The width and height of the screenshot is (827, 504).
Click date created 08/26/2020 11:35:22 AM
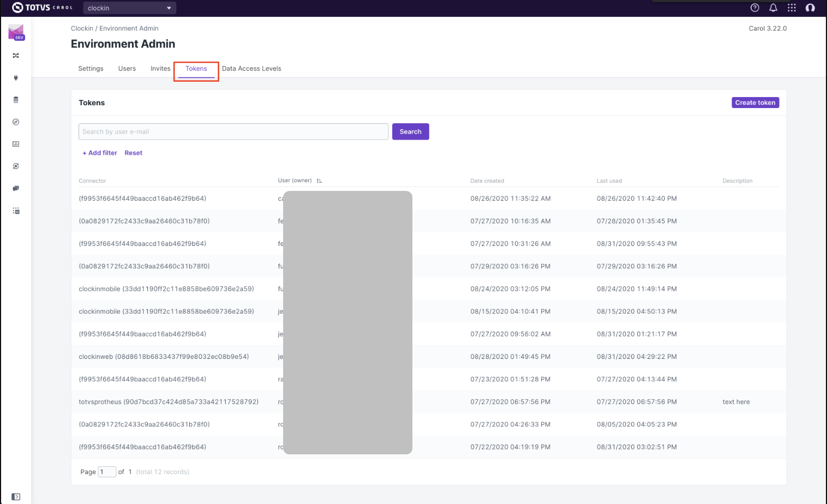click(x=511, y=199)
